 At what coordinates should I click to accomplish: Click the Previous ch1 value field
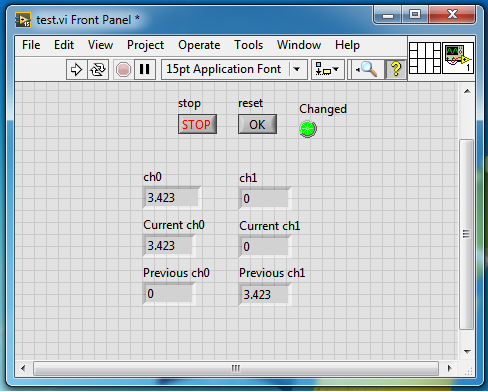(x=265, y=295)
